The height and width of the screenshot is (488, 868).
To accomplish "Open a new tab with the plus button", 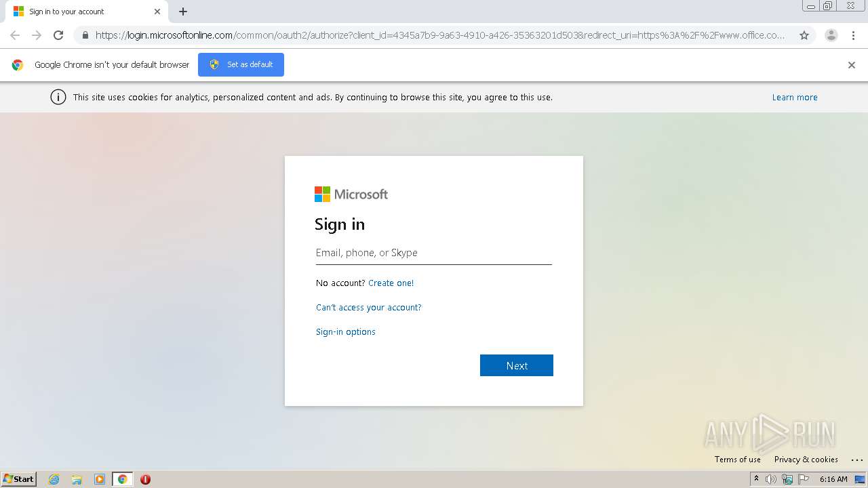I will click(x=183, y=12).
